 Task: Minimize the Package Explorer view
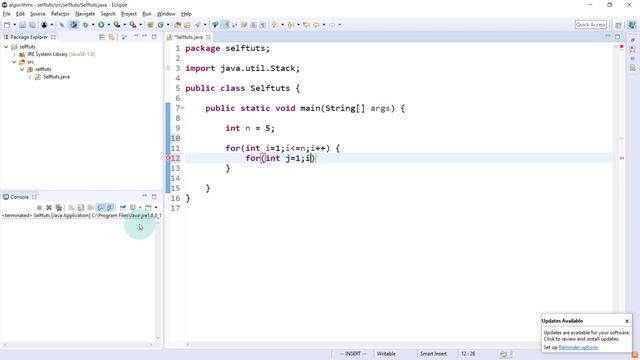[x=144, y=37]
